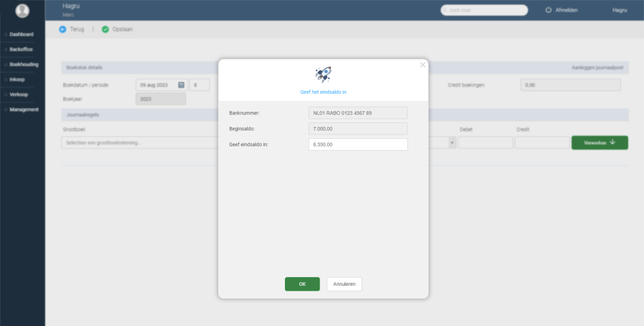Click the Beginsaldo field showing 7.000,00
The image size is (644, 326).
pyautogui.click(x=358, y=129)
